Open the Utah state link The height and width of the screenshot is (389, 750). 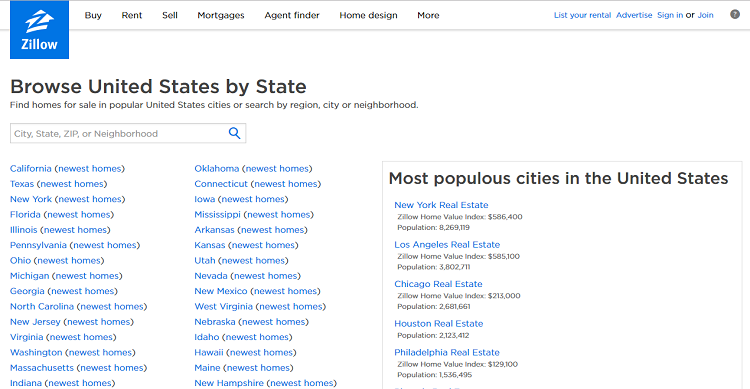tap(205, 260)
